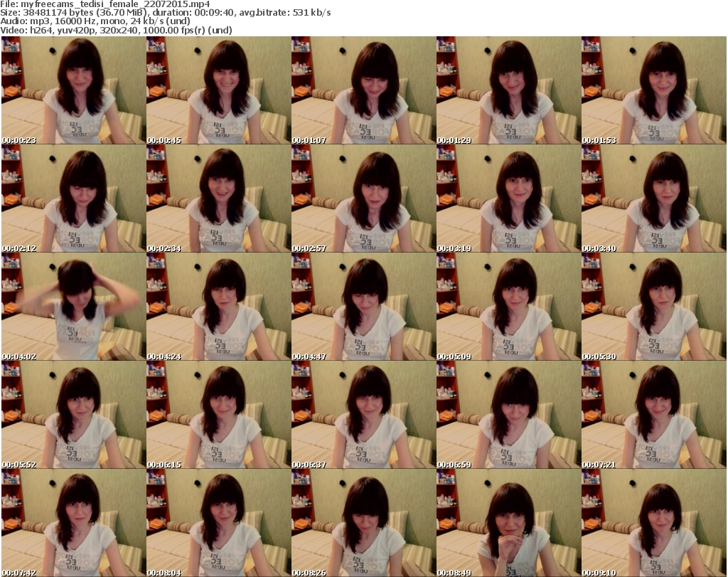Screen dimensions: 728x577
Task: Select the thumbnail marked 00:06:37
Action: coord(363,415)
